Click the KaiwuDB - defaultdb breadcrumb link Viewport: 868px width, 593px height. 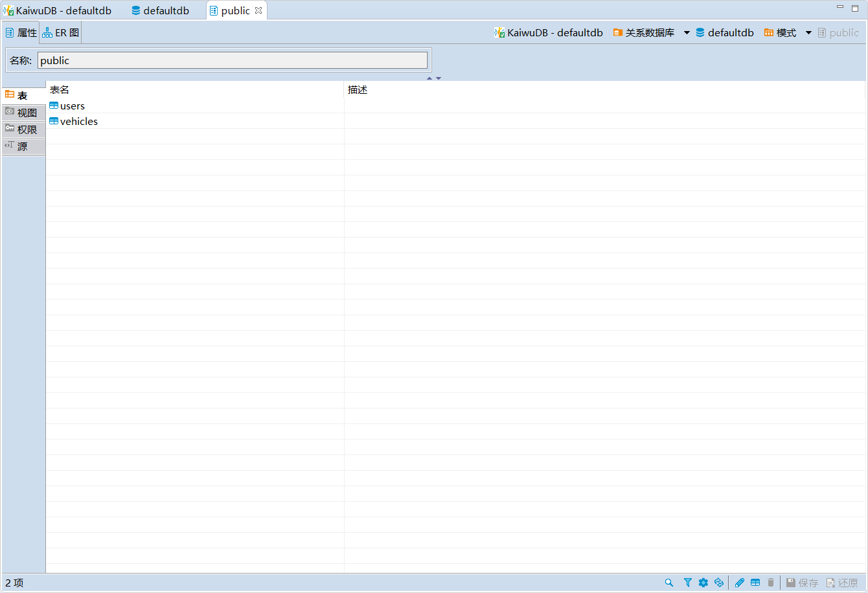(x=549, y=33)
